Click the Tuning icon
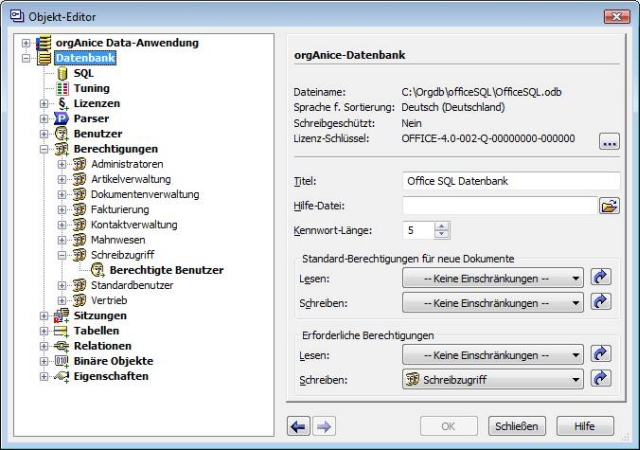 coord(62,89)
